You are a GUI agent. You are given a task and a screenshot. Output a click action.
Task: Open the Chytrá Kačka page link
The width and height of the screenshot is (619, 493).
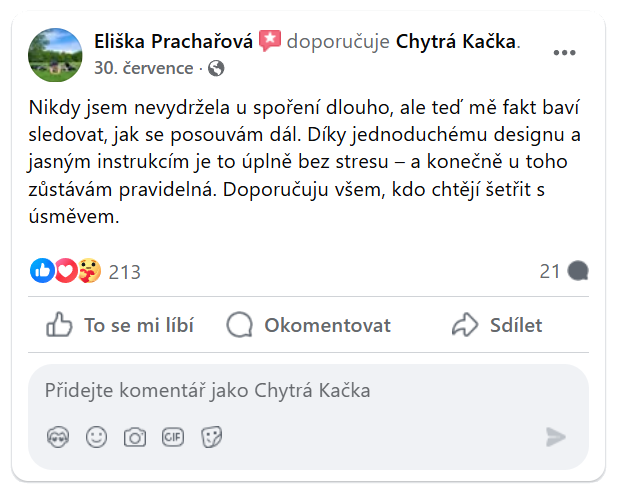tap(457, 41)
